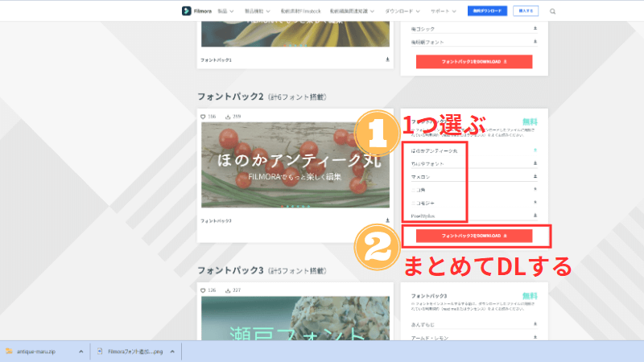Open options arrow for the png download
The image size is (644, 362).
172,352
